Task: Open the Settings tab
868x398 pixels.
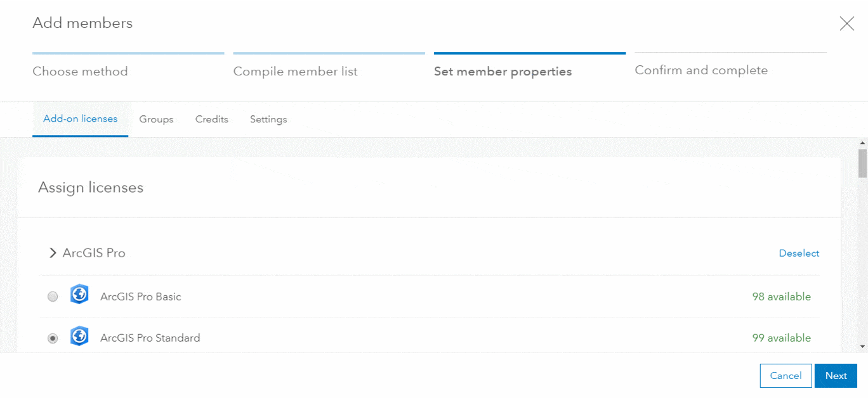Action: point(268,119)
